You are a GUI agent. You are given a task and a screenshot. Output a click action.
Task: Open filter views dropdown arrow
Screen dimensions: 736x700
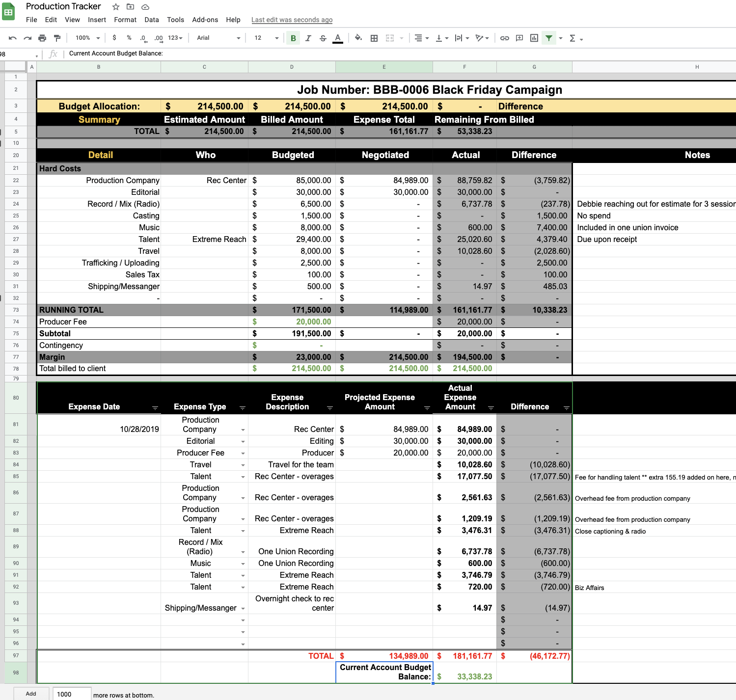coord(561,38)
